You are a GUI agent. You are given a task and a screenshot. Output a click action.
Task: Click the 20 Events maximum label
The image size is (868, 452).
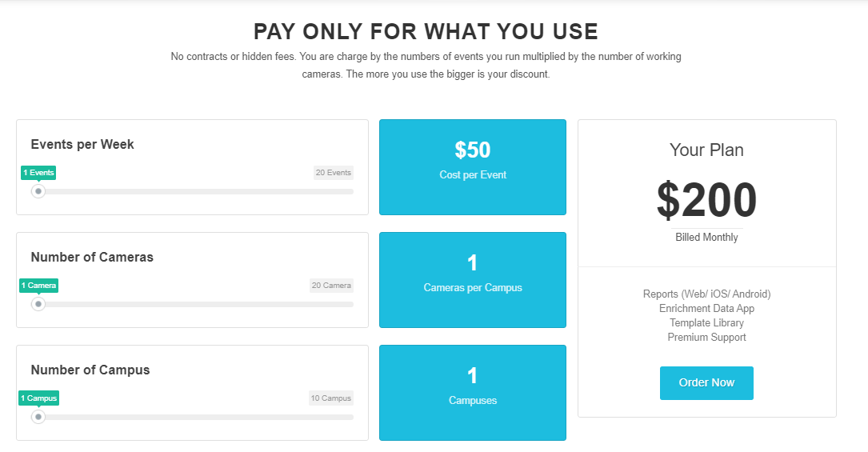click(333, 172)
